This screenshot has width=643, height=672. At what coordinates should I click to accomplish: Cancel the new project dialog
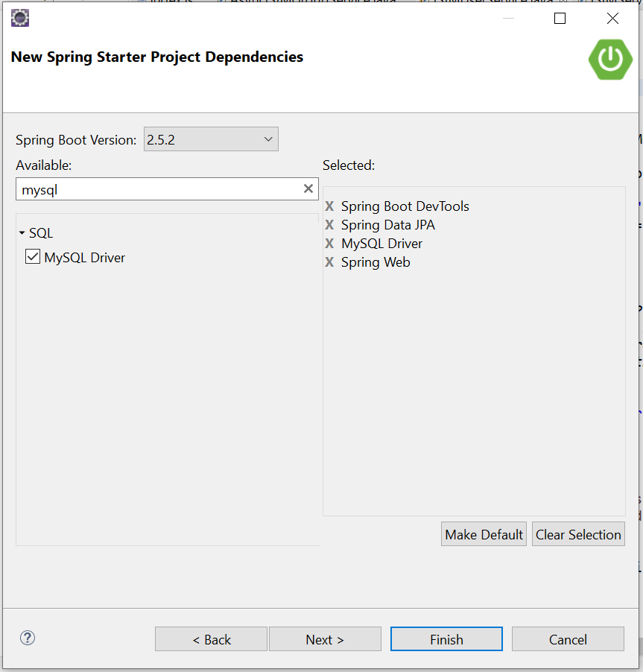(568, 639)
